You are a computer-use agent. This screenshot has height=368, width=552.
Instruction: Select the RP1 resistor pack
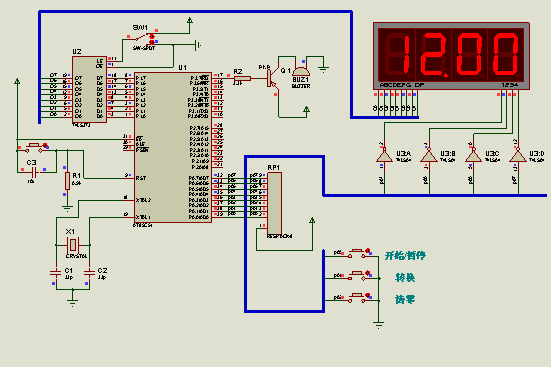pyautogui.click(x=274, y=204)
